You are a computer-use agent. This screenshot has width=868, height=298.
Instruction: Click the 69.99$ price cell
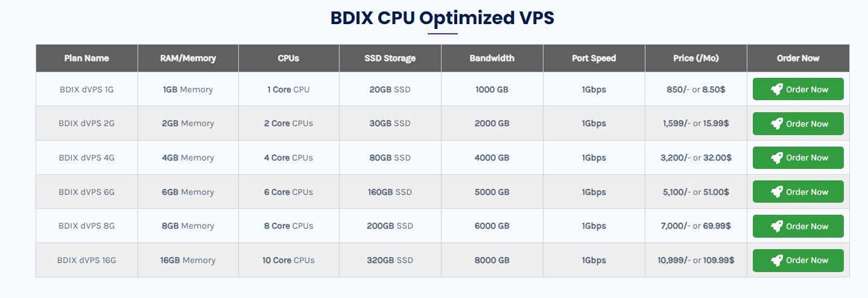pos(696,226)
